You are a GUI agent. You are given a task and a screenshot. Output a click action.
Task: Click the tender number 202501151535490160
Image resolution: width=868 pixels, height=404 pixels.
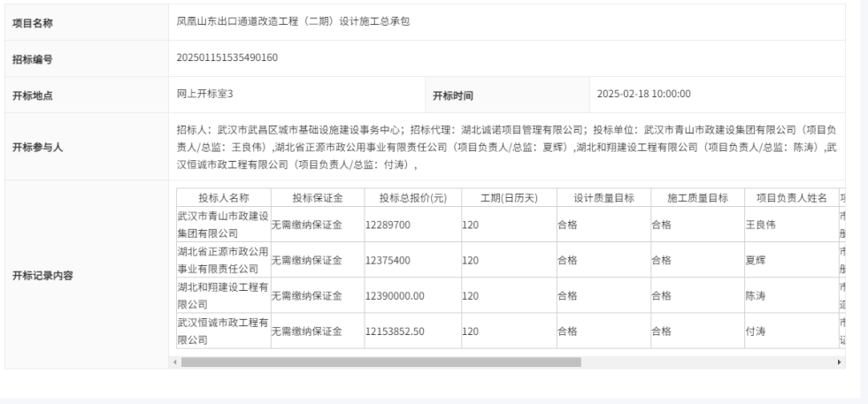(228, 58)
